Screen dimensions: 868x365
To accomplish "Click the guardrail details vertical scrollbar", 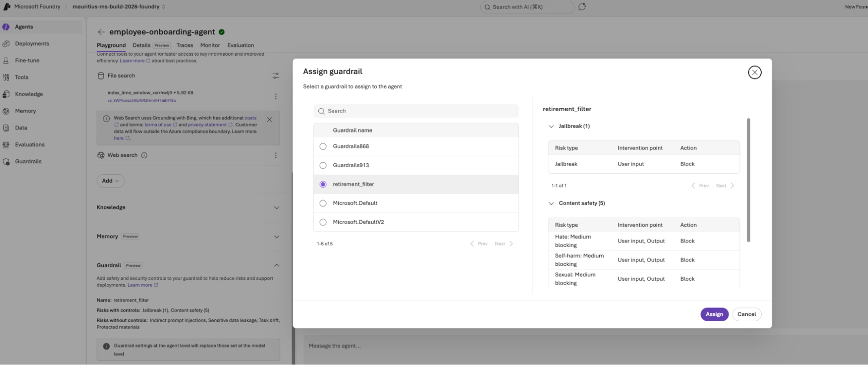I will tap(748, 180).
